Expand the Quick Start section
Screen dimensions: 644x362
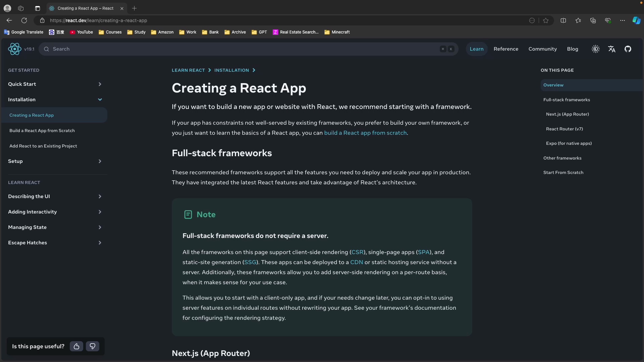point(54,84)
